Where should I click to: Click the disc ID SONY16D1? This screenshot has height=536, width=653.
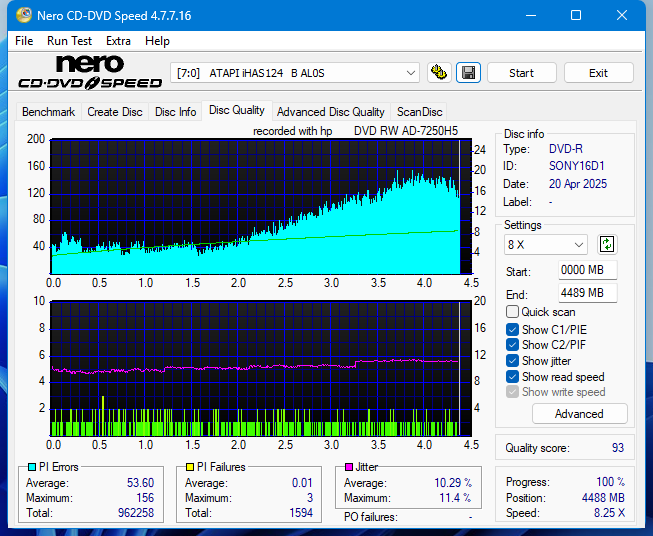(x=576, y=166)
